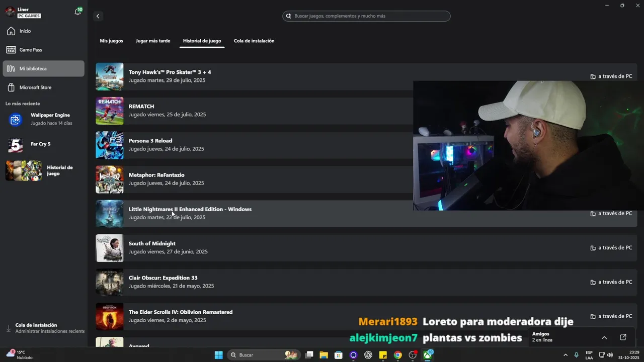Click PC device icon on South of Midnight row
The width and height of the screenshot is (644, 362).
coord(593,248)
